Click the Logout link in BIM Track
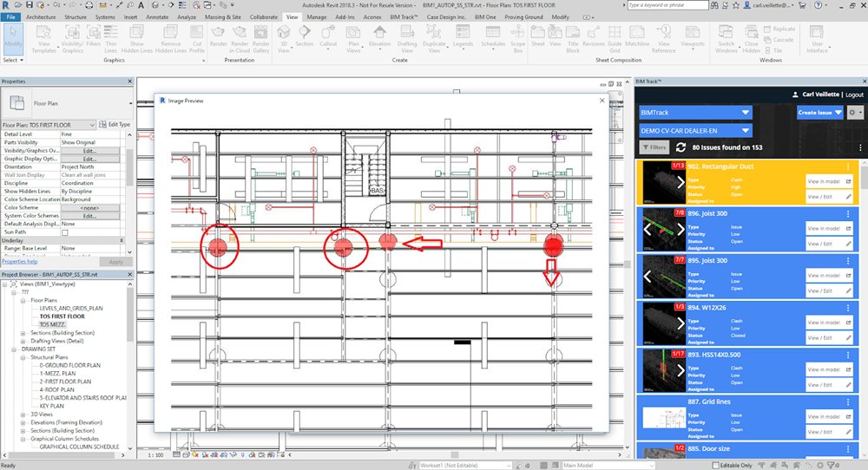 (x=854, y=95)
